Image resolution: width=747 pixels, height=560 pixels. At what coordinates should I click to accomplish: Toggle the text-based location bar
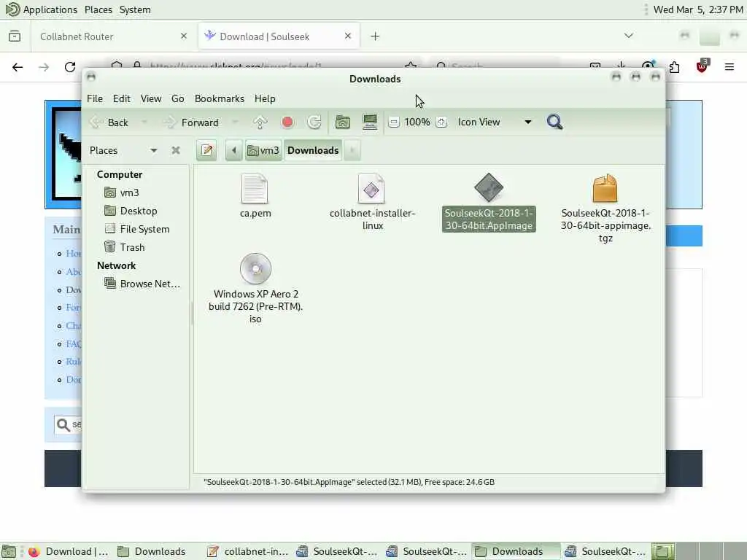206,150
